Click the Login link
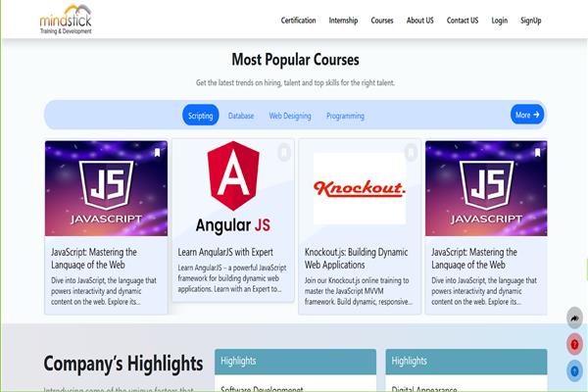This screenshot has height=392, width=588. (x=499, y=21)
